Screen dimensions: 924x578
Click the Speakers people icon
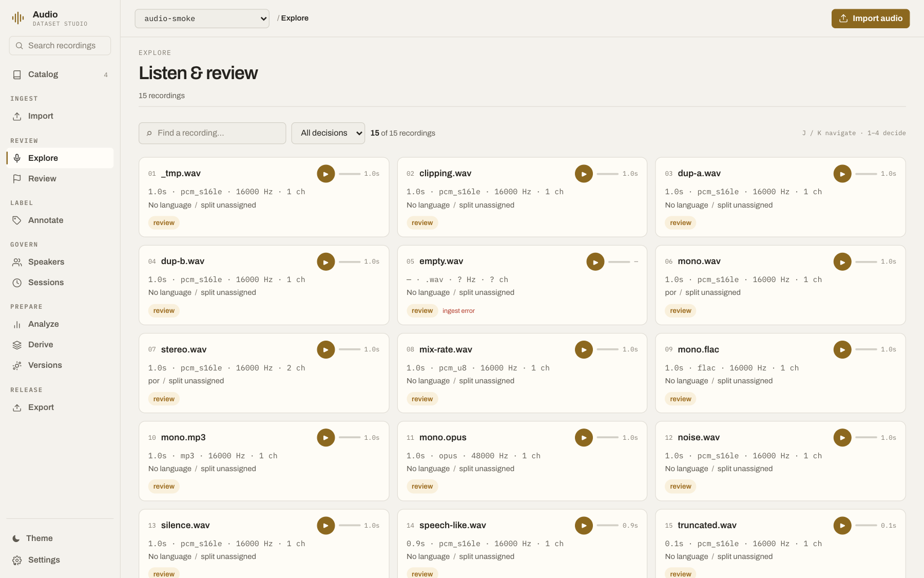[17, 262]
